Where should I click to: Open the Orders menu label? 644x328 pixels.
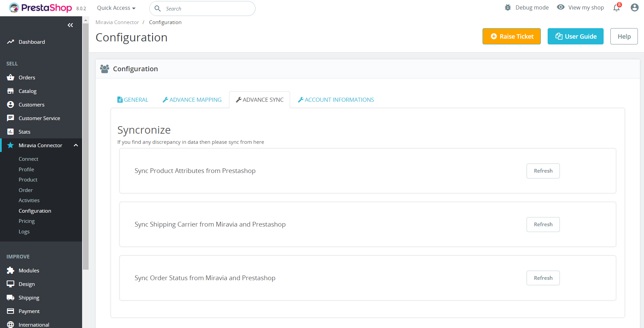pyautogui.click(x=27, y=77)
